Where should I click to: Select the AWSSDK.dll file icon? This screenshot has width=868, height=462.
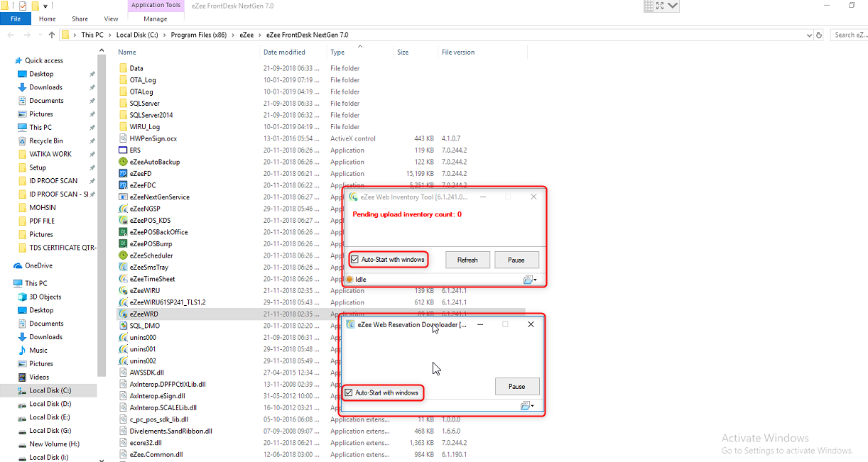(123, 372)
